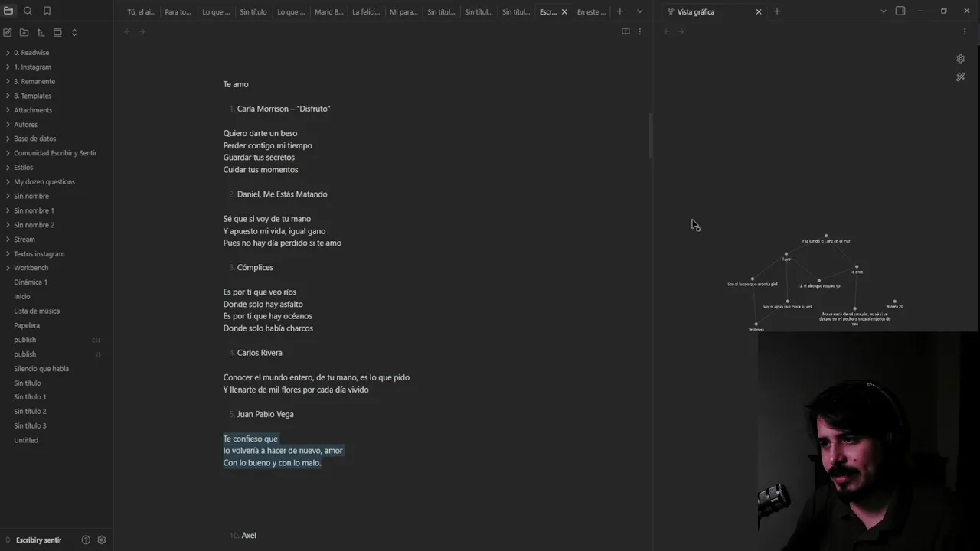Close the active 'Escr...' tab

[x=564, y=11]
